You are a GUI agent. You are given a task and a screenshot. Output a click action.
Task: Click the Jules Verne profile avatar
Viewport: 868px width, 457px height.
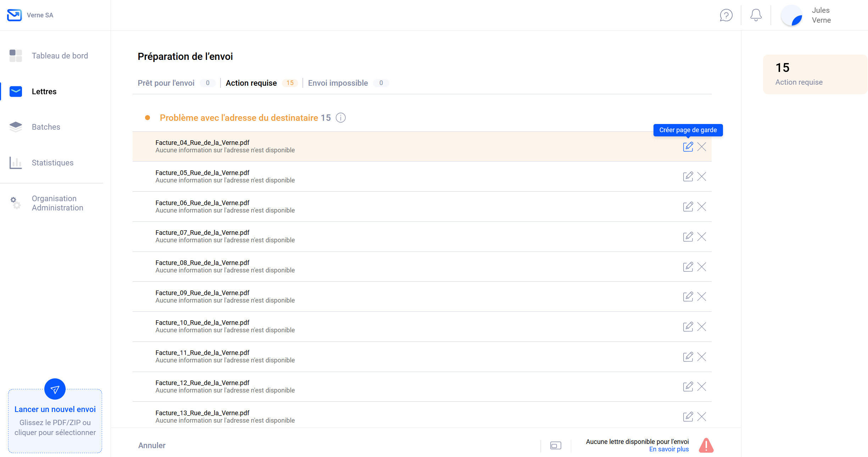coord(792,15)
